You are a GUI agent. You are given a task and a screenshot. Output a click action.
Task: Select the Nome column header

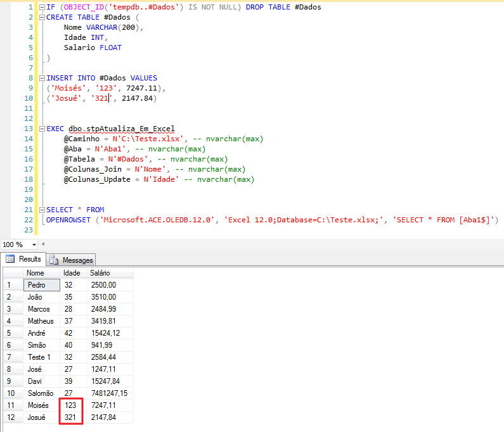pyautogui.click(x=41, y=272)
